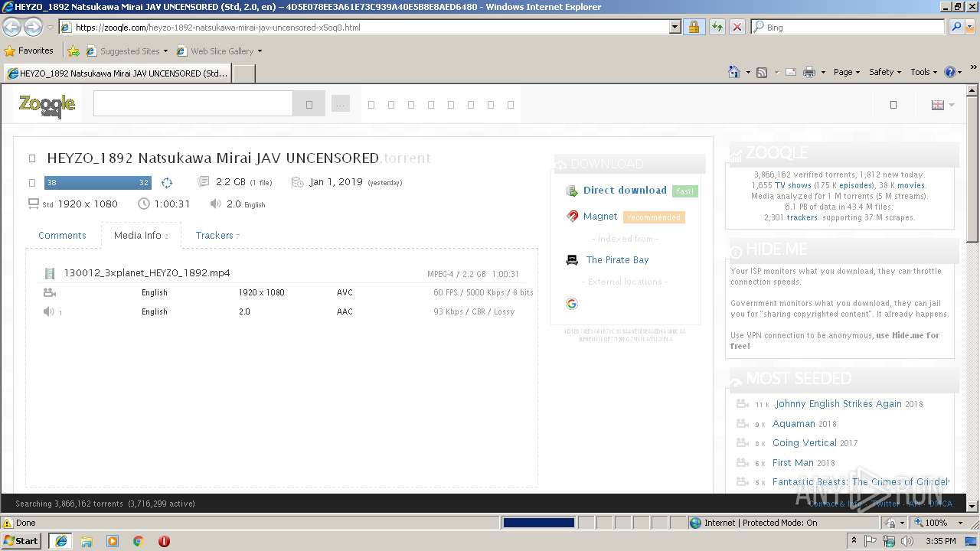This screenshot has height=551, width=980.
Task: Click the Home icon in command bar
Action: 734,72
